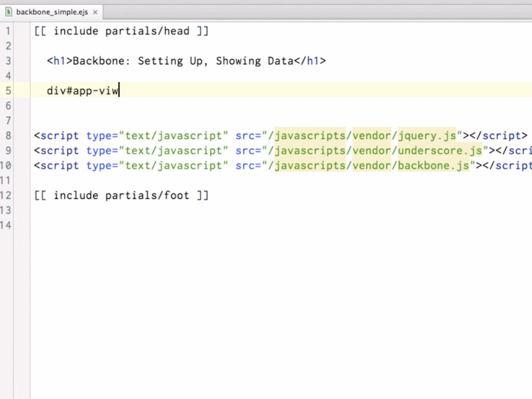Click the 'javascripts' path segment on line 10

310,166
